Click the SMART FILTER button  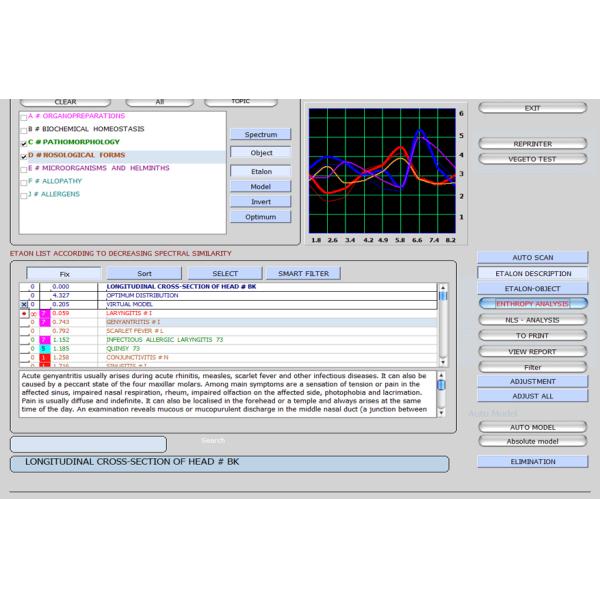[x=303, y=272]
